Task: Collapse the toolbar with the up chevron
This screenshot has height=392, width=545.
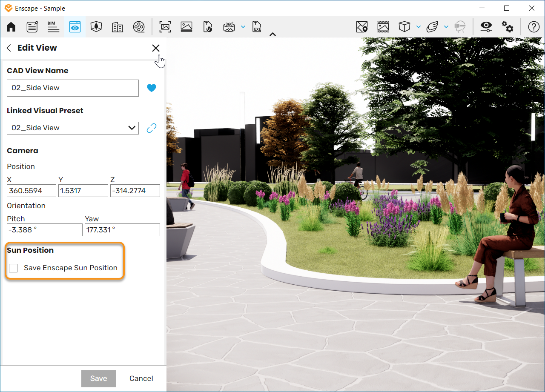Action: tap(273, 34)
